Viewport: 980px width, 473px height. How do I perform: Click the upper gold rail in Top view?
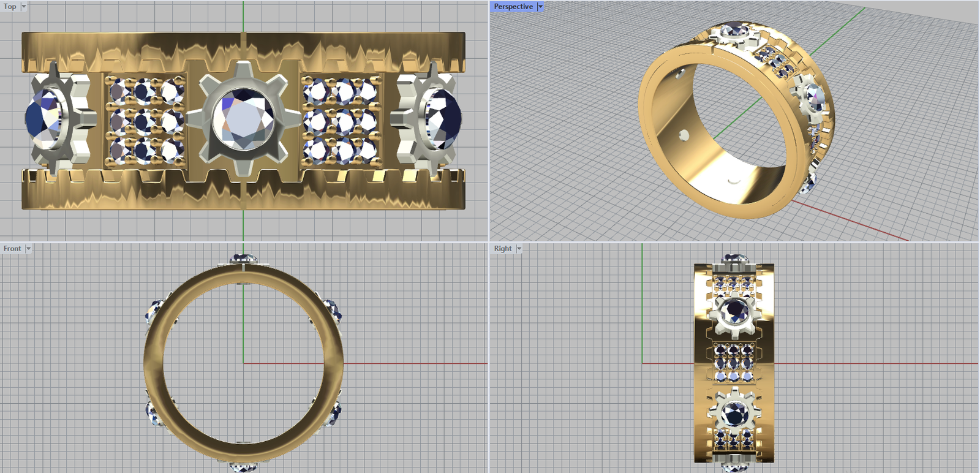coord(244,46)
